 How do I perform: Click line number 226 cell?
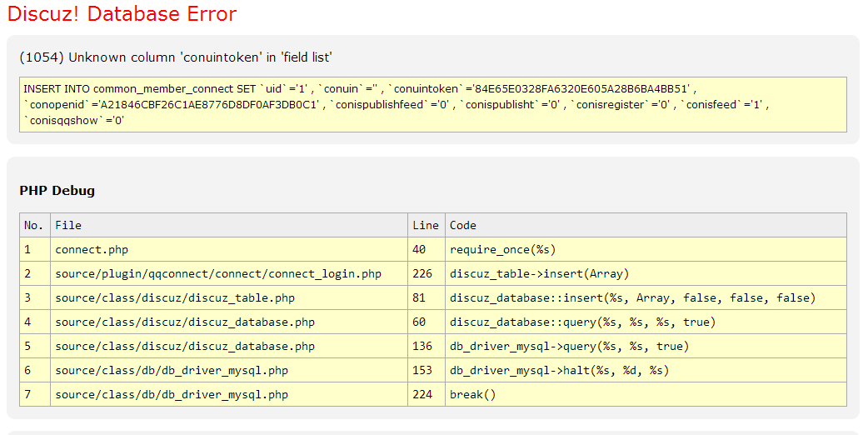click(422, 273)
